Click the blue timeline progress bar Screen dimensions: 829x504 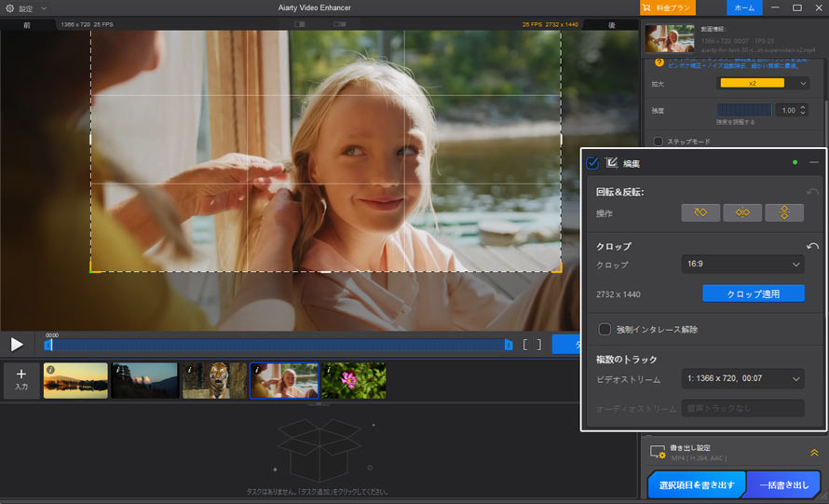click(279, 345)
